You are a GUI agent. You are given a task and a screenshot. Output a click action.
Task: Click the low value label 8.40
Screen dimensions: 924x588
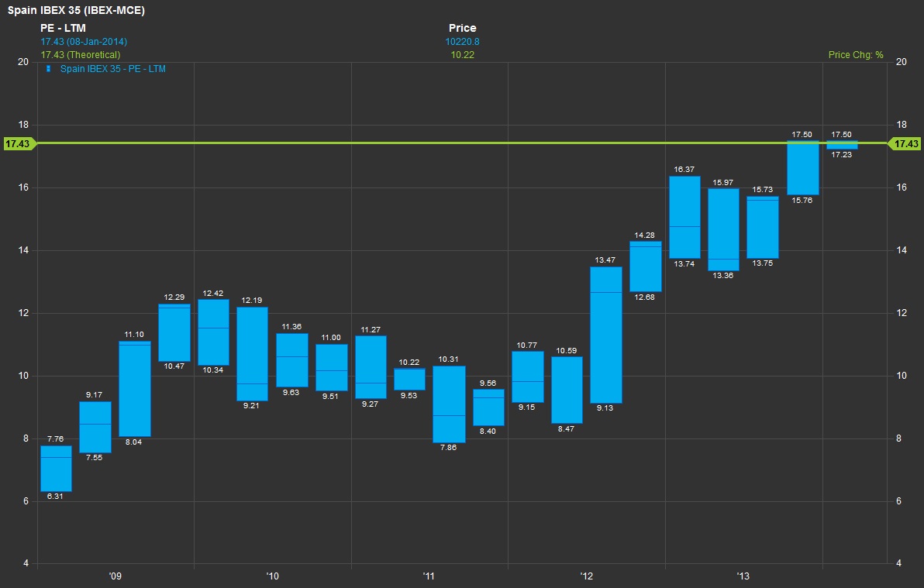pos(488,432)
